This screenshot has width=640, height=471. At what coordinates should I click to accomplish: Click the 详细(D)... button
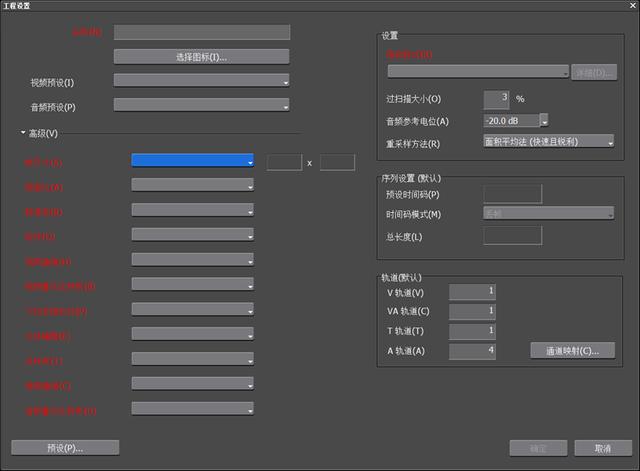(x=594, y=73)
